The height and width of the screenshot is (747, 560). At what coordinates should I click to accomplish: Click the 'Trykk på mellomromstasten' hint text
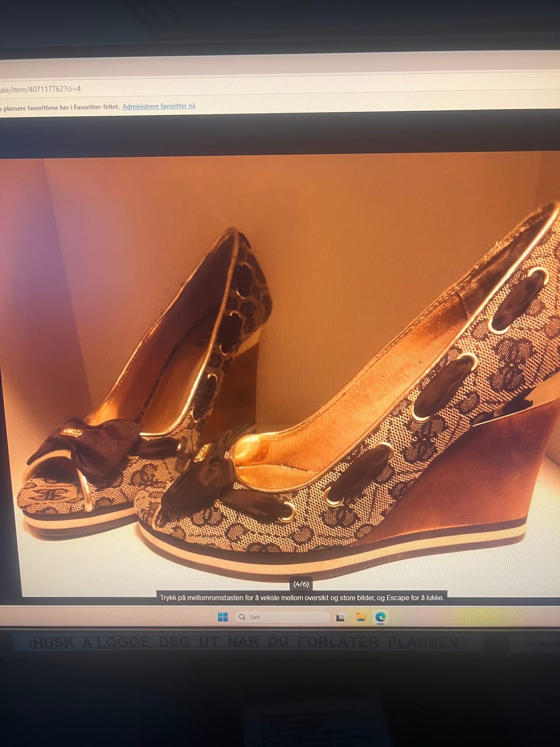[302, 598]
